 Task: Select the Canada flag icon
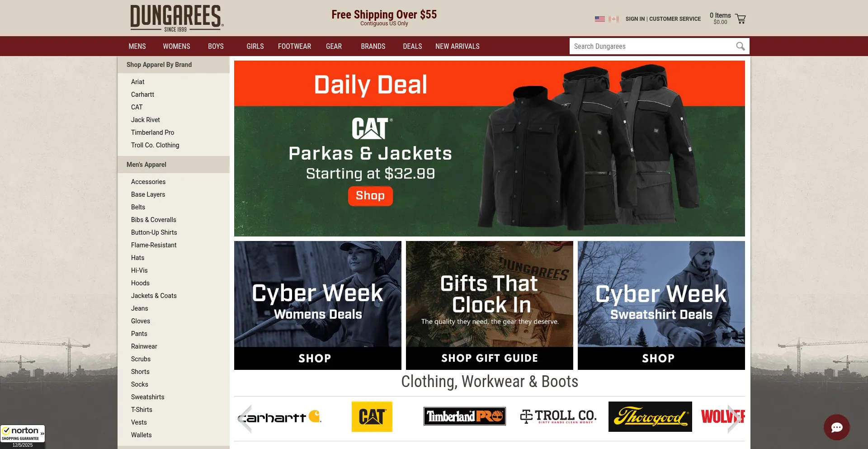pyautogui.click(x=613, y=19)
